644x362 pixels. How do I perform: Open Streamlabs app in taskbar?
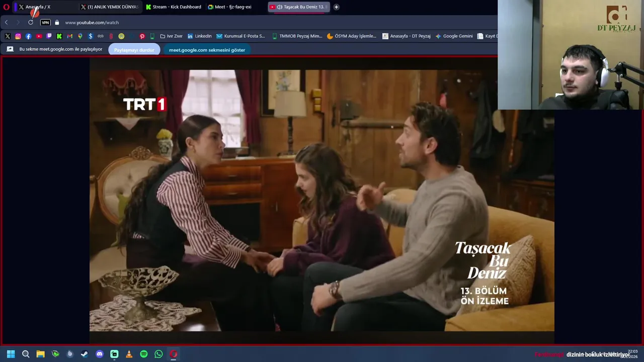tap(114, 354)
